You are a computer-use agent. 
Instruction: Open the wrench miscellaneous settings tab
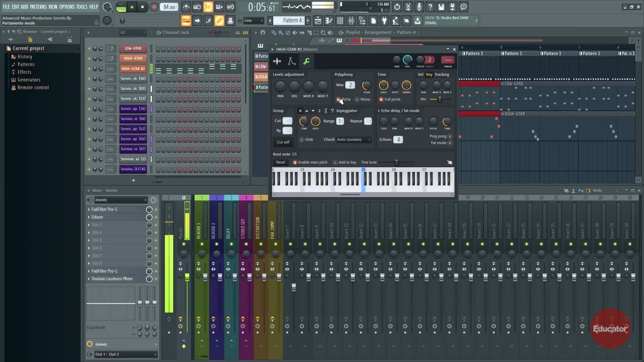pos(306,61)
